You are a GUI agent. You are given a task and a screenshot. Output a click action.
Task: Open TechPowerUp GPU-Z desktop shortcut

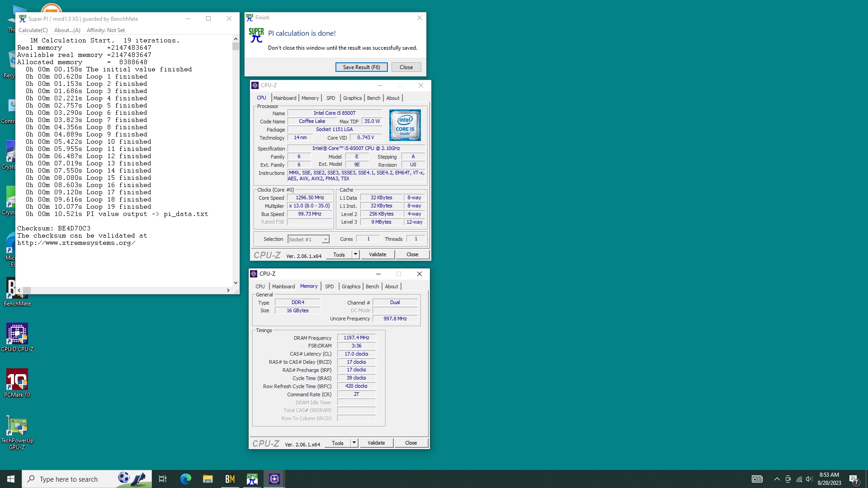[x=17, y=432]
